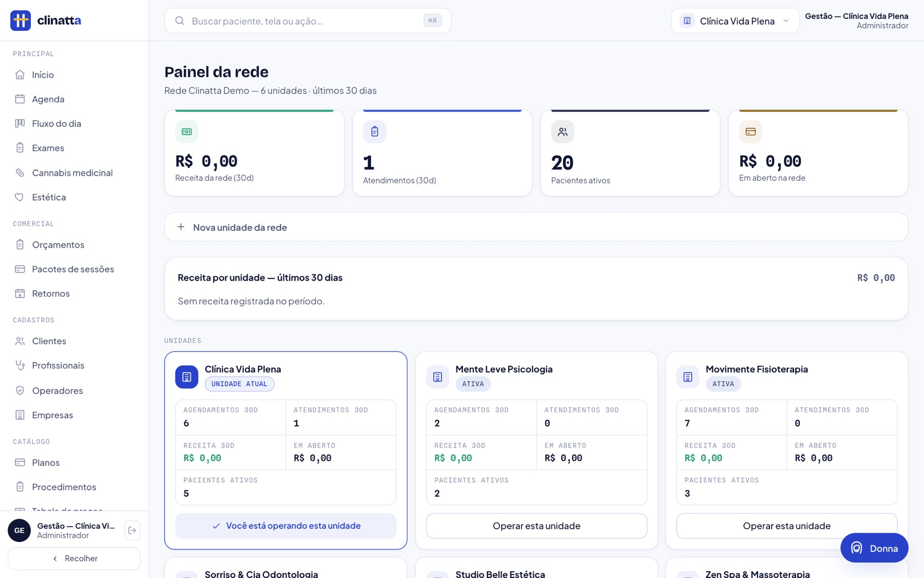Go to Pacotes de sessões
The height and width of the screenshot is (578, 924).
[x=74, y=269]
